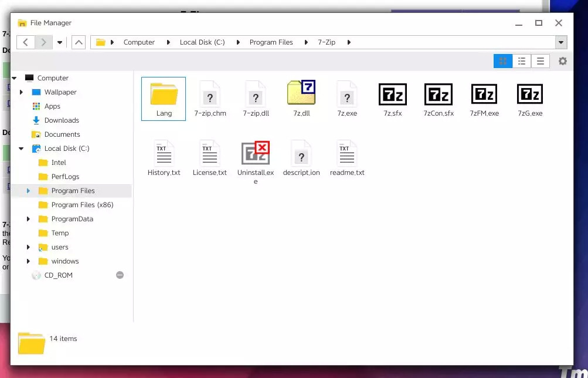Open the settings gear icon
The width and height of the screenshot is (588, 378).
coord(562,61)
